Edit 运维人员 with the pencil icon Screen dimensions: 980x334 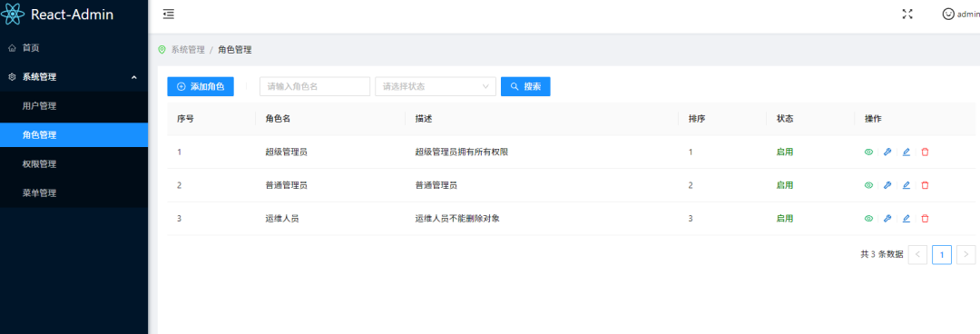pyautogui.click(x=906, y=219)
